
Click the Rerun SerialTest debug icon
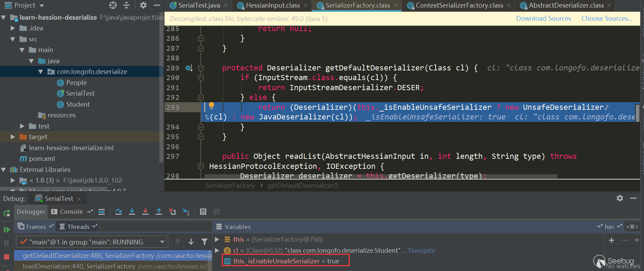point(7,213)
